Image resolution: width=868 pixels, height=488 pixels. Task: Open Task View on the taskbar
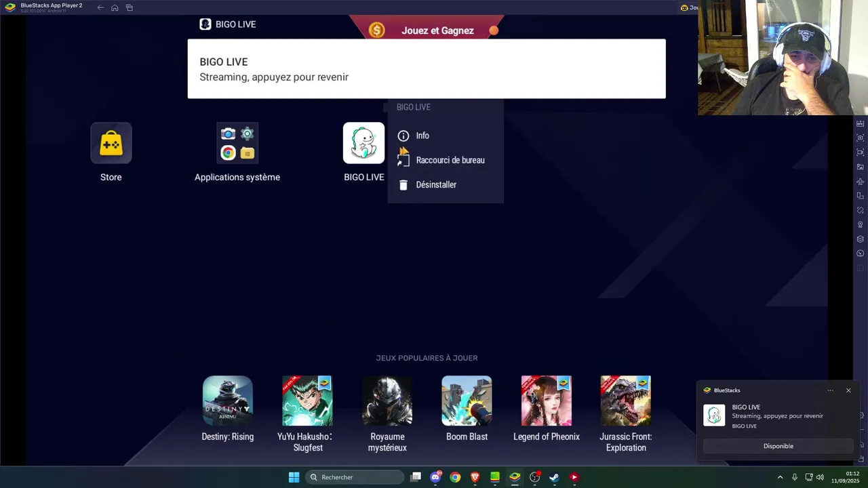[x=416, y=477]
